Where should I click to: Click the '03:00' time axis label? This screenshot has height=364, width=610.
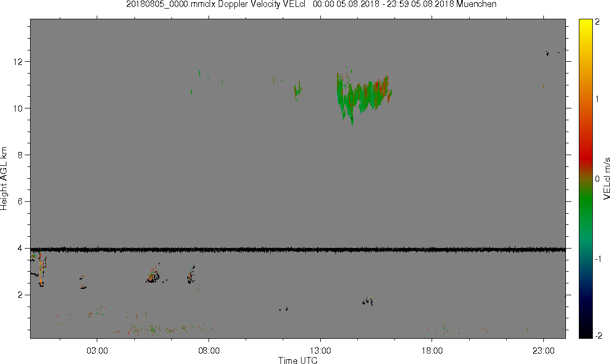97,351
